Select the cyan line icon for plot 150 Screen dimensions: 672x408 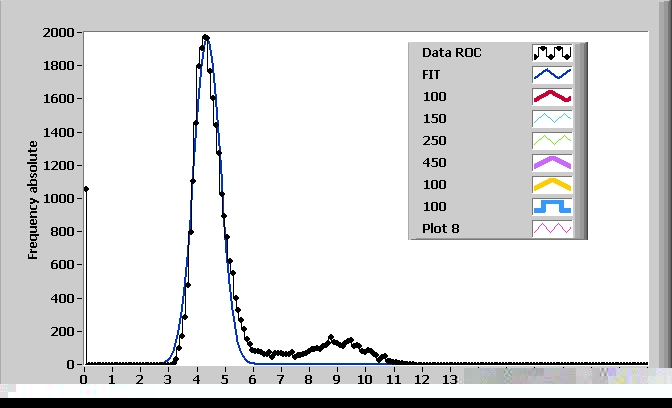[551, 118]
